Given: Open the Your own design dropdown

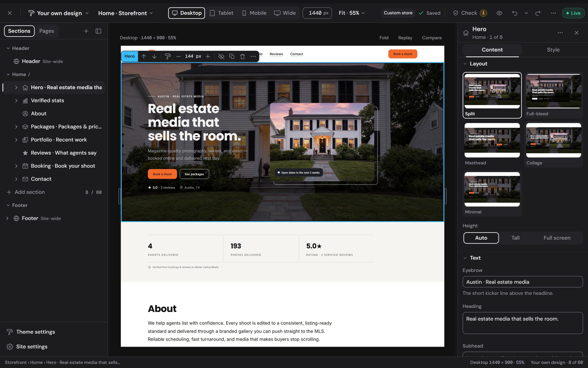Looking at the screenshot, I should tap(58, 13).
